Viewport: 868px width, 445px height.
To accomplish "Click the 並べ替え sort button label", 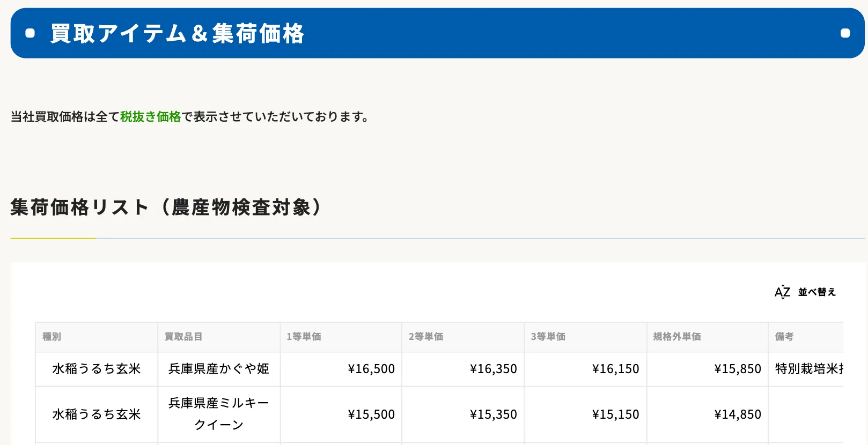I will pyautogui.click(x=816, y=292).
